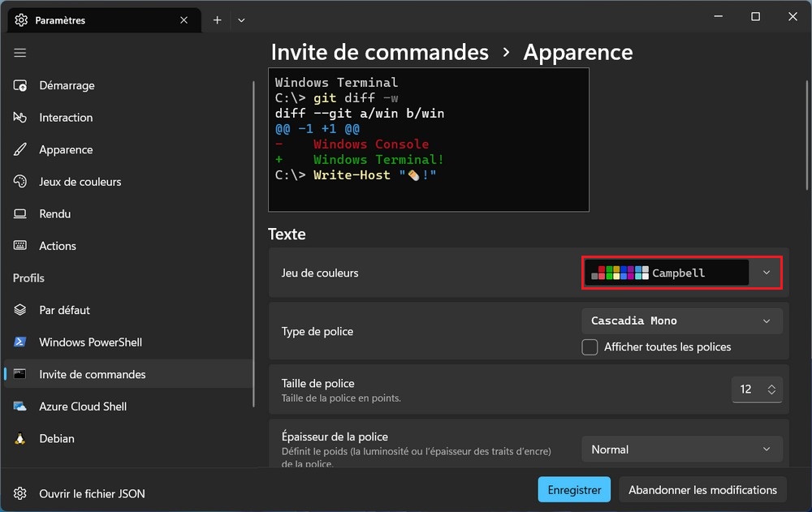Click the font size stepper box
The width and height of the screenshot is (812, 512).
click(758, 389)
